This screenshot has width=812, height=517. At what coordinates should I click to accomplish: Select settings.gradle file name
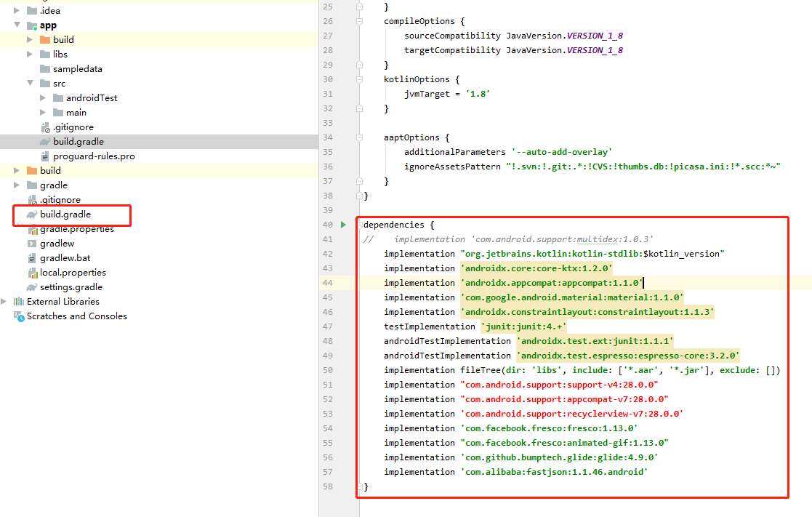pos(71,287)
